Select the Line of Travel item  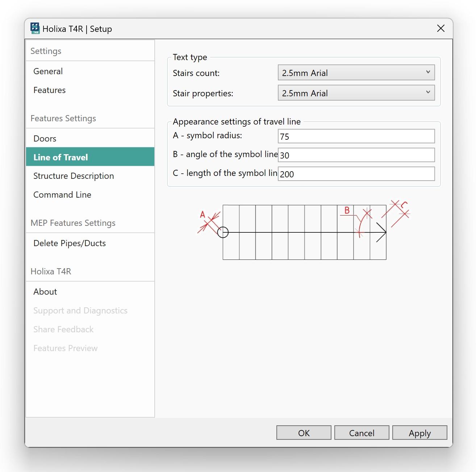click(61, 157)
